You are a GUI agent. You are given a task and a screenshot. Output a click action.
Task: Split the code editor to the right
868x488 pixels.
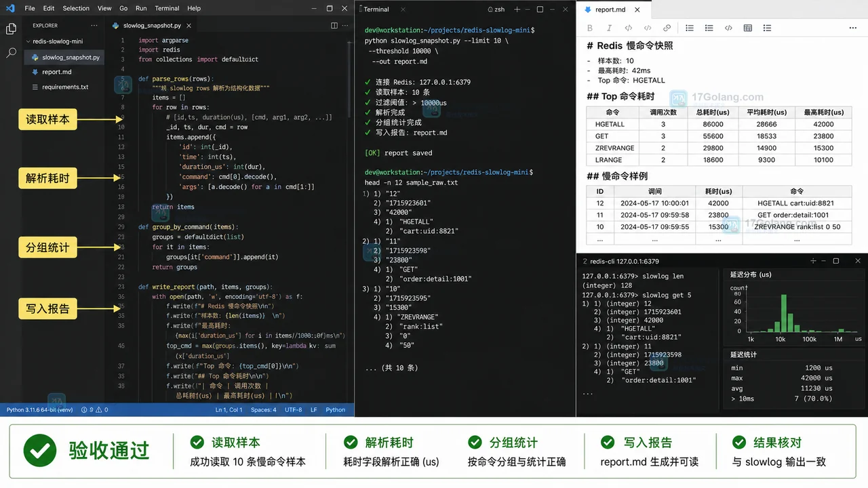[x=334, y=25]
